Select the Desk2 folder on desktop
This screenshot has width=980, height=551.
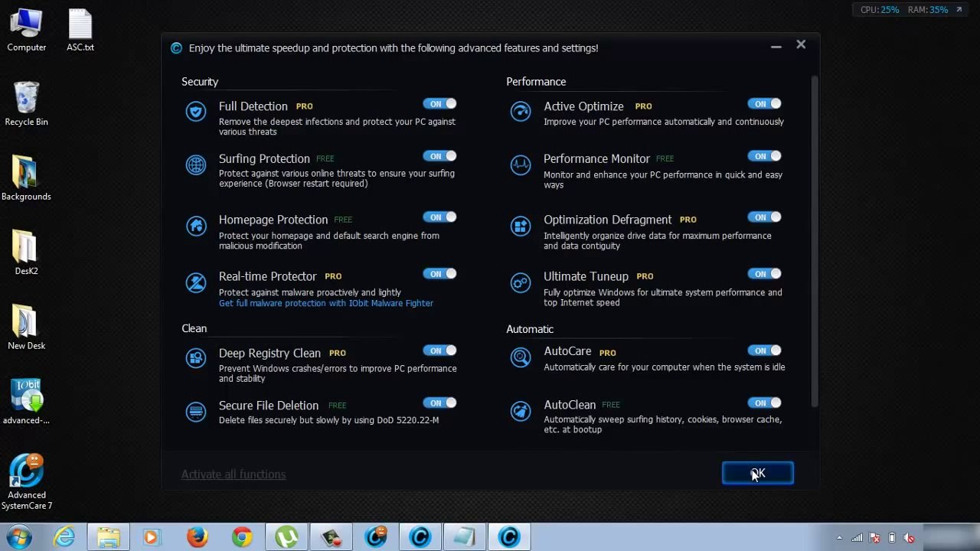26,253
